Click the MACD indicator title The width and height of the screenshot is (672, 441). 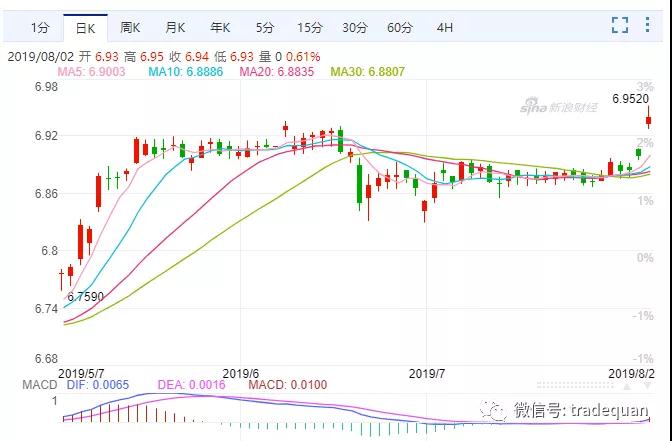click(40, 385)
